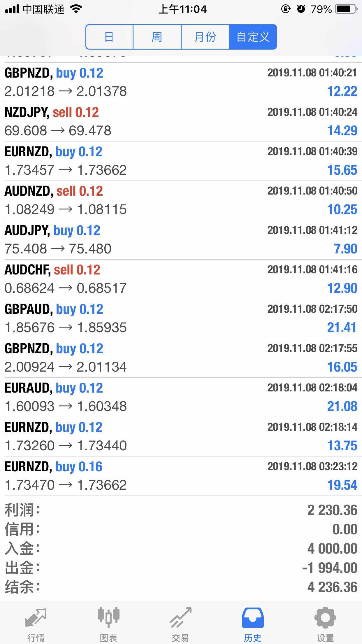Tap the alarm clock status icon
This screenshot has width=362, height=644.
coord(301,9)
